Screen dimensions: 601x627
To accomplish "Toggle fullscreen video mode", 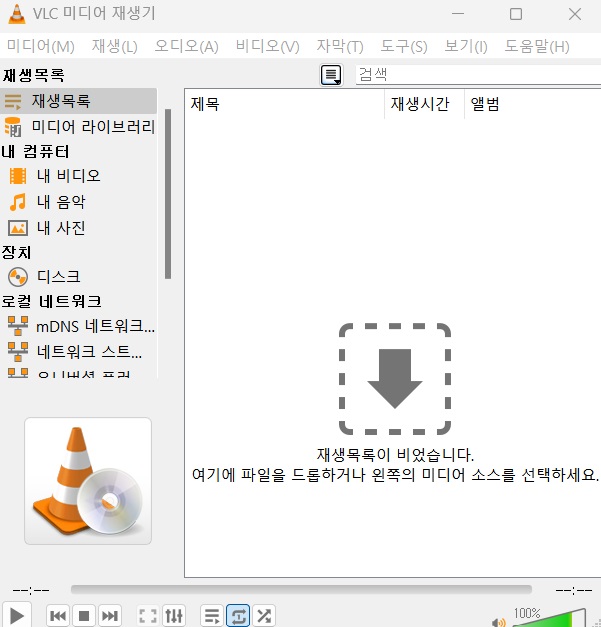I will [148, 616].
